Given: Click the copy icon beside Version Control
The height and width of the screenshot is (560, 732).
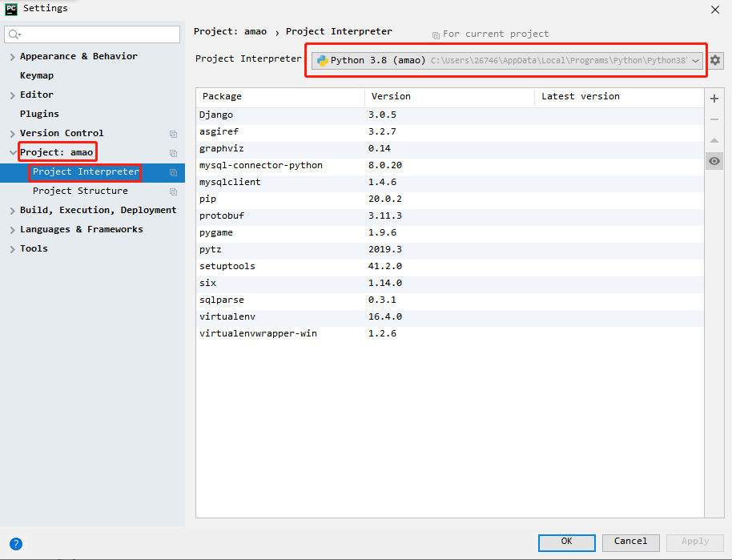Looking at the screenshot, I should tap(173, 134).
